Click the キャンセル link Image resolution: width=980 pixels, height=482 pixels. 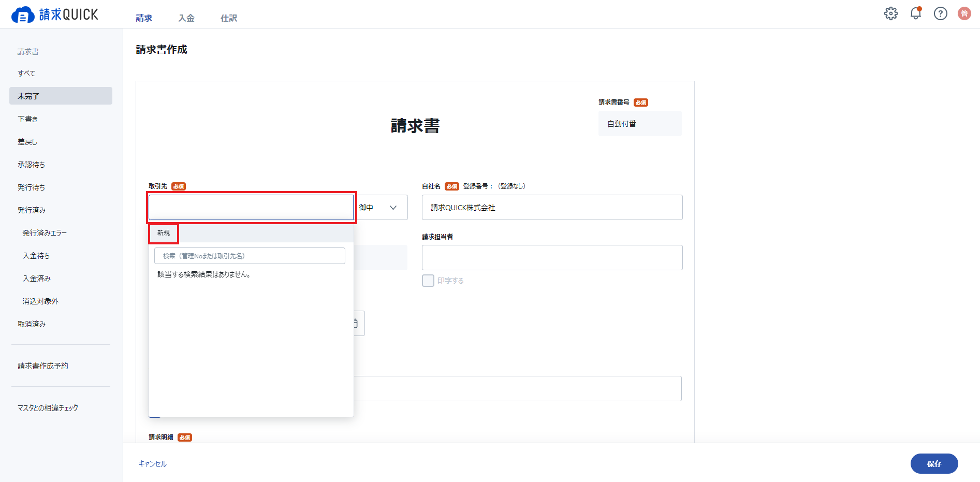(x=153, y=464)
